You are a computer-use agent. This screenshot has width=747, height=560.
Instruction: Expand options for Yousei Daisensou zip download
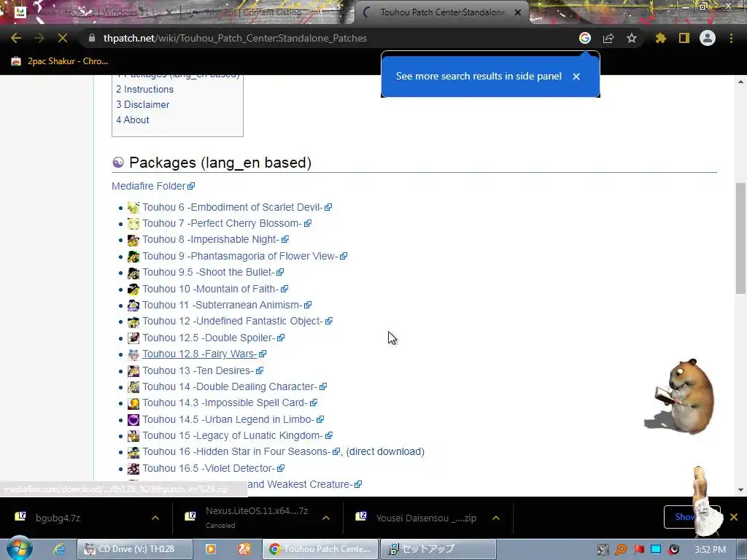(x=496, y=518)
